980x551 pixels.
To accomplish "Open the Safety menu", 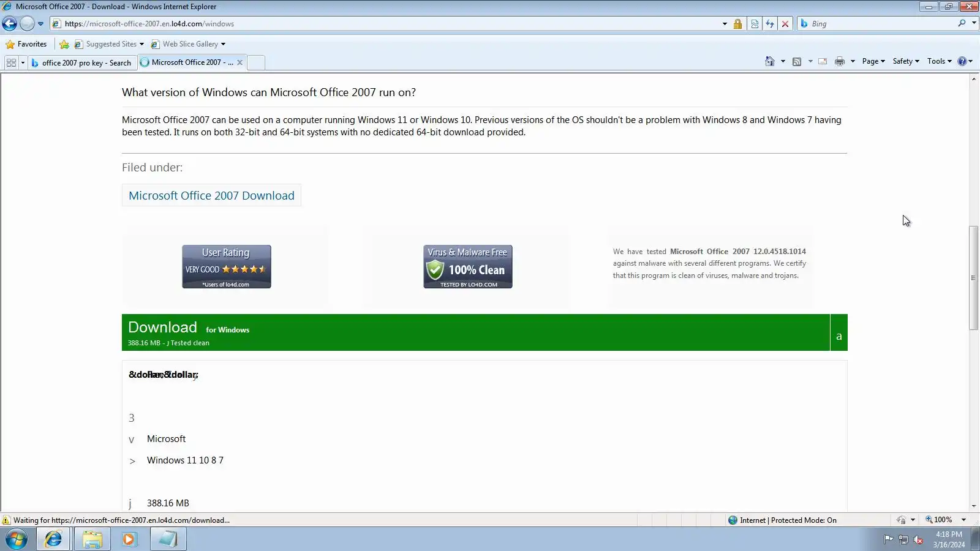I will pos(906,61).
